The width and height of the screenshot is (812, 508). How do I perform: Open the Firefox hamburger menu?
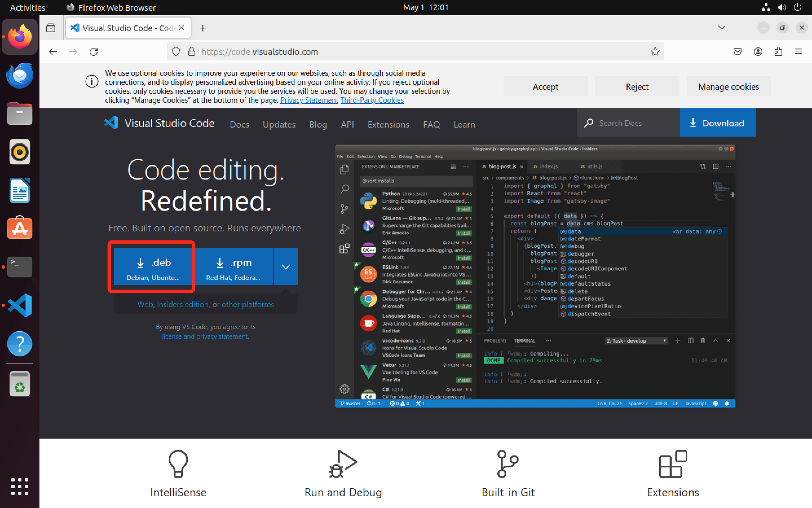798,52
